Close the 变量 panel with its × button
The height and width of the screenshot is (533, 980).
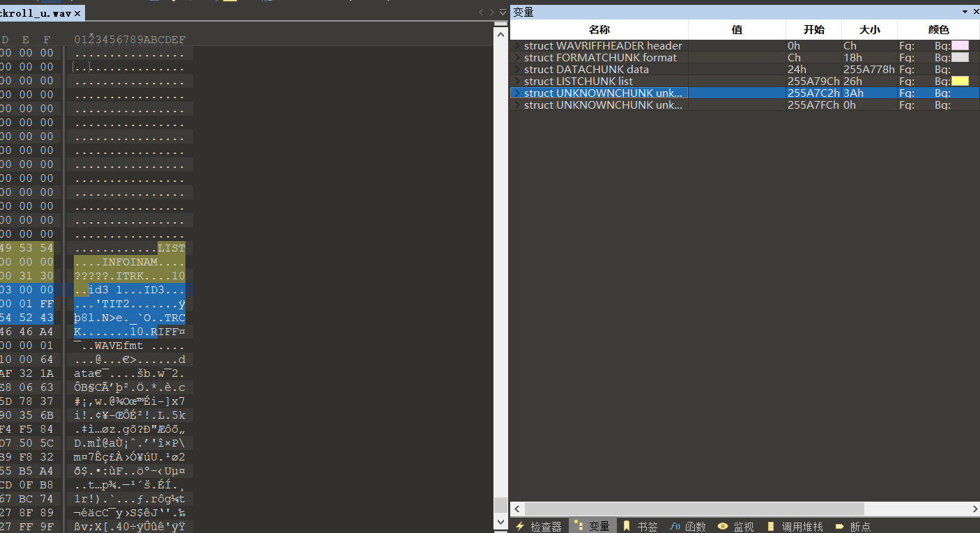[x=975, y=11]
